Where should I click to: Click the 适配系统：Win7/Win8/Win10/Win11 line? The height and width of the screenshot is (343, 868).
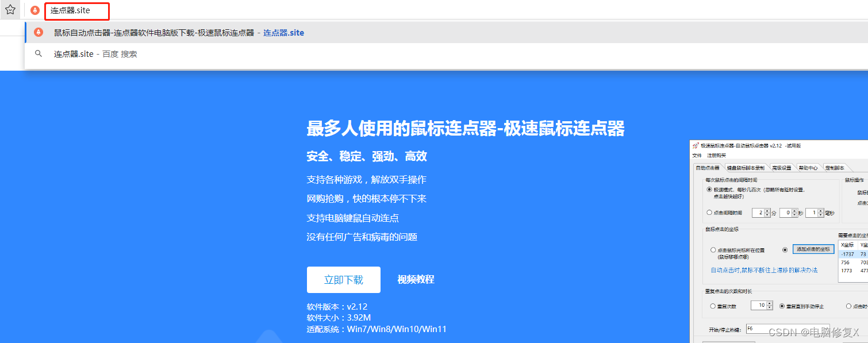click(377, 329)
